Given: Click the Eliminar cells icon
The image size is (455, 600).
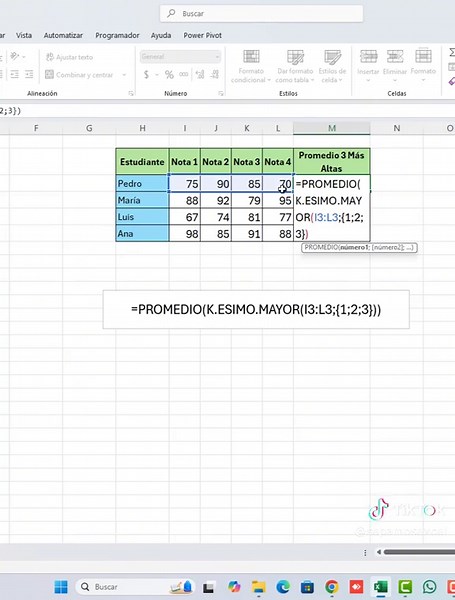Looking at the screenshot, I should pos(395,57).
